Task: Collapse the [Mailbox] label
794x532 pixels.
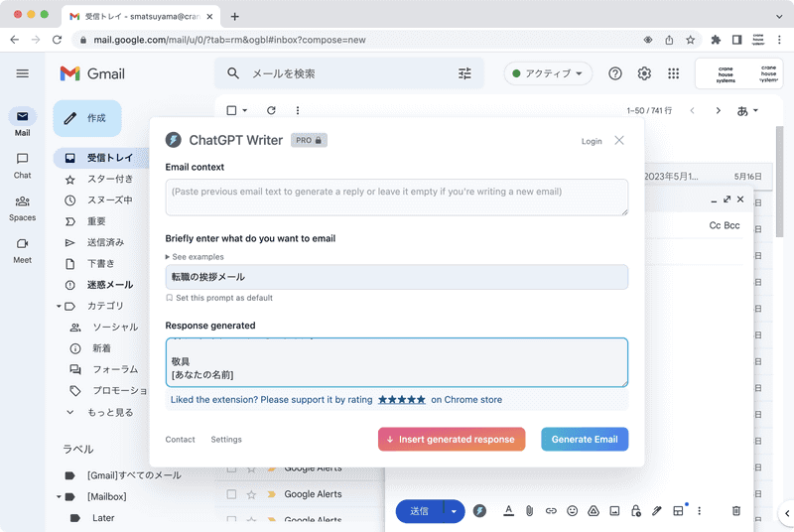Action: pos(59,496)
